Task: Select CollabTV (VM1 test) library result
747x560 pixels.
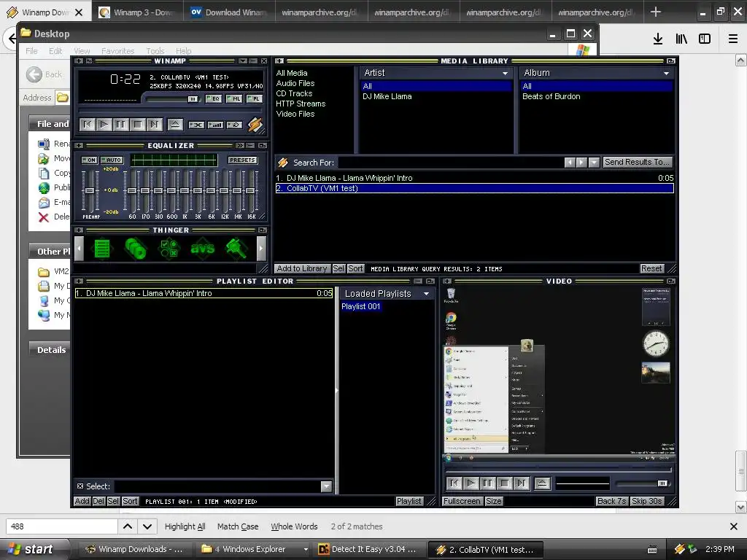Action: 474,188
